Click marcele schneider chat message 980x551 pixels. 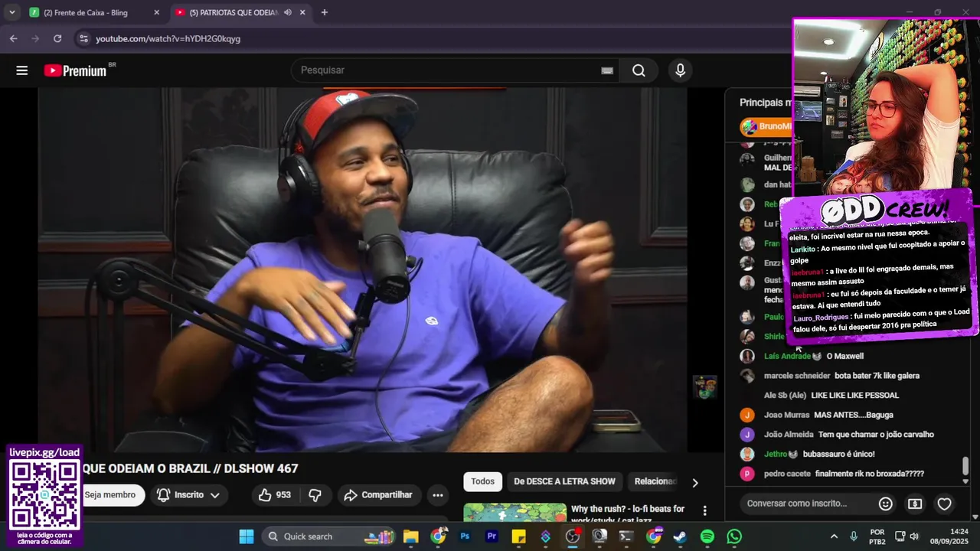click(877, 376)
